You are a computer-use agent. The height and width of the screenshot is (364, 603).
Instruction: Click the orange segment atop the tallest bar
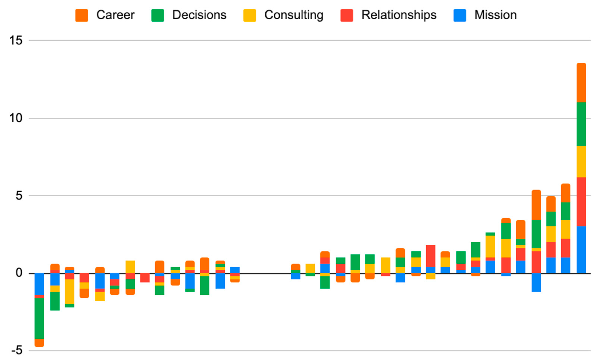pyautogui.click(x=581, y=83)
